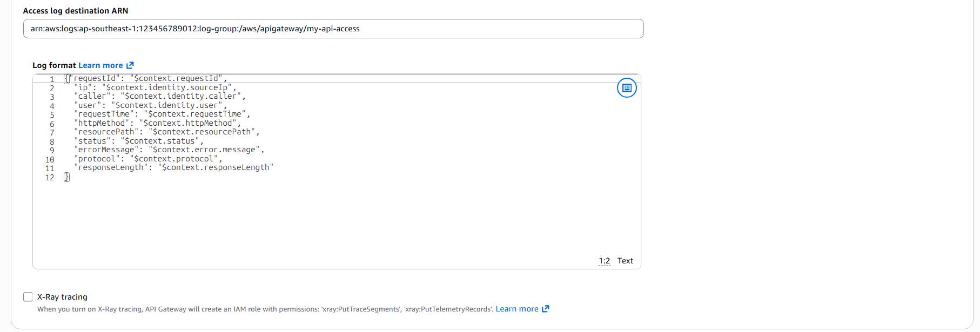Open the Log format Learn more link
This screenshot has height=332, width=980.
[100, 65]
